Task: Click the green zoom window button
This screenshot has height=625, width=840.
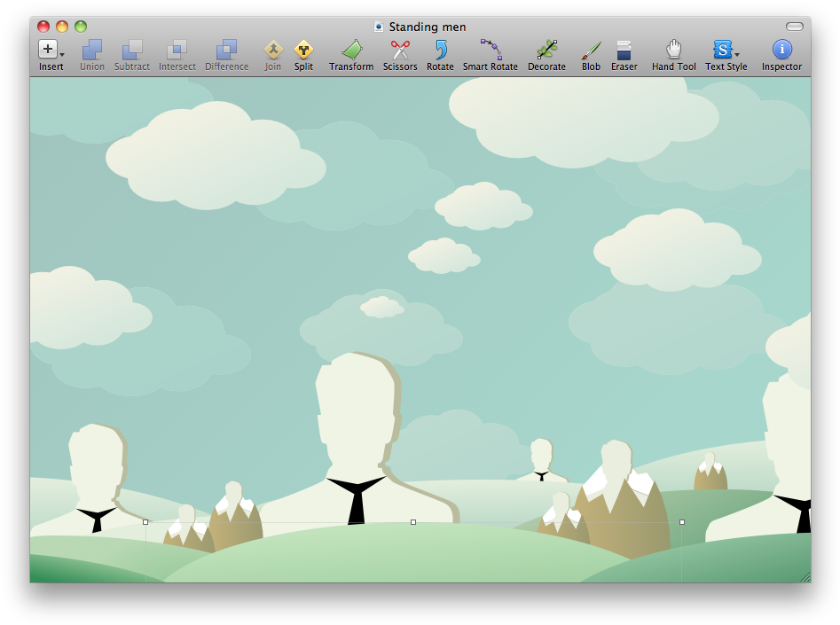Action: 81,27
